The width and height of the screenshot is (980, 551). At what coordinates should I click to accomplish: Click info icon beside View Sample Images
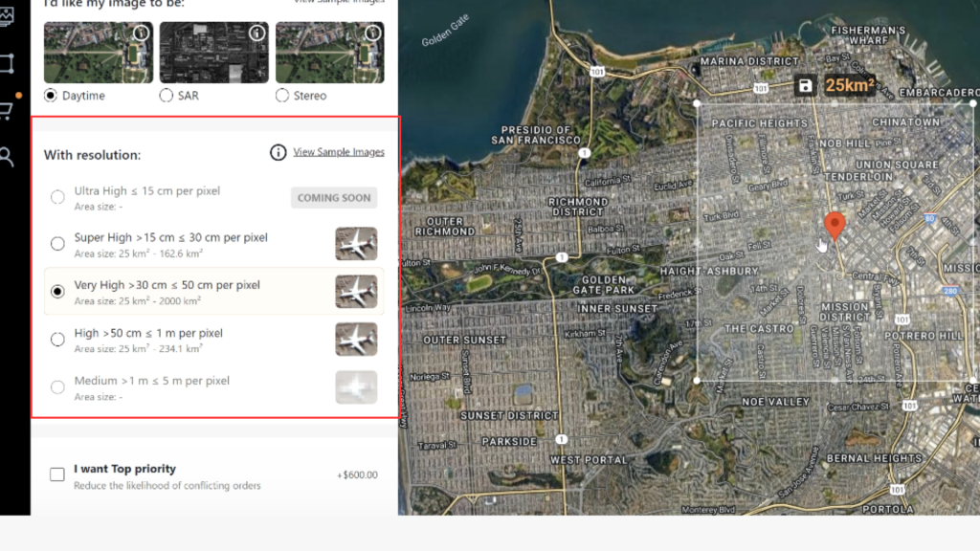(278, 152)
